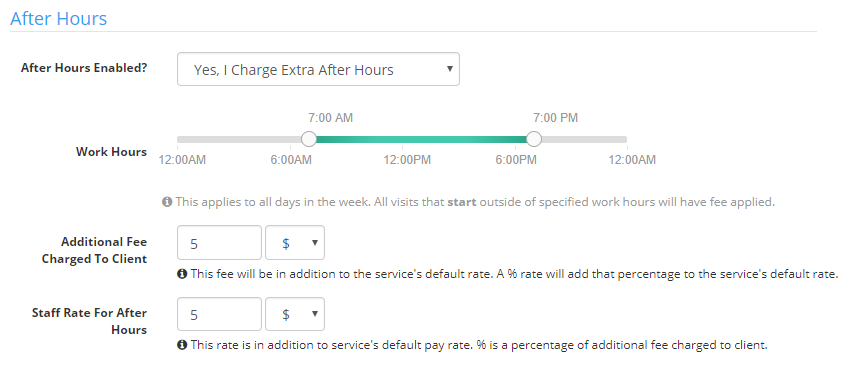Click the 7:00 AM label above the slider
The image size is (859, 387).
pos(330,118)
